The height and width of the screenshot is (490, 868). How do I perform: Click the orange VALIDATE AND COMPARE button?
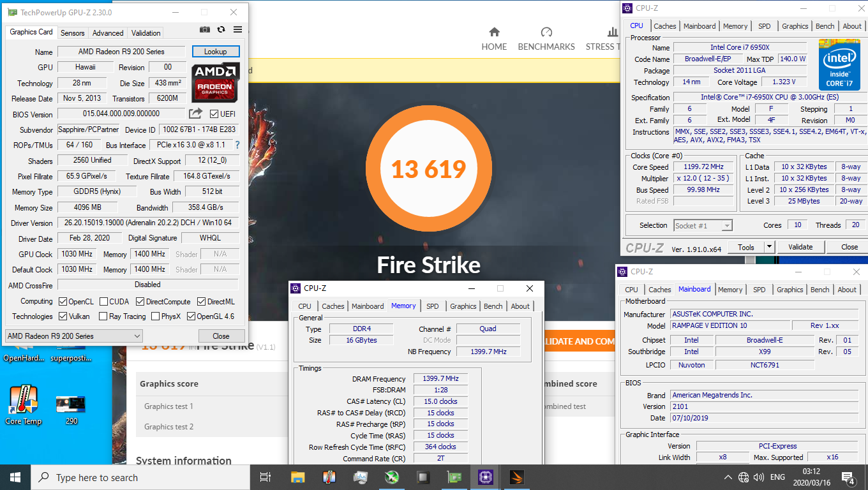tap(579, 341)
